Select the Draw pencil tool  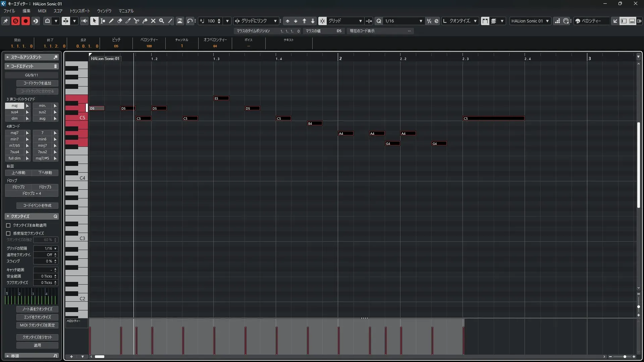click(x=111, y=21)
